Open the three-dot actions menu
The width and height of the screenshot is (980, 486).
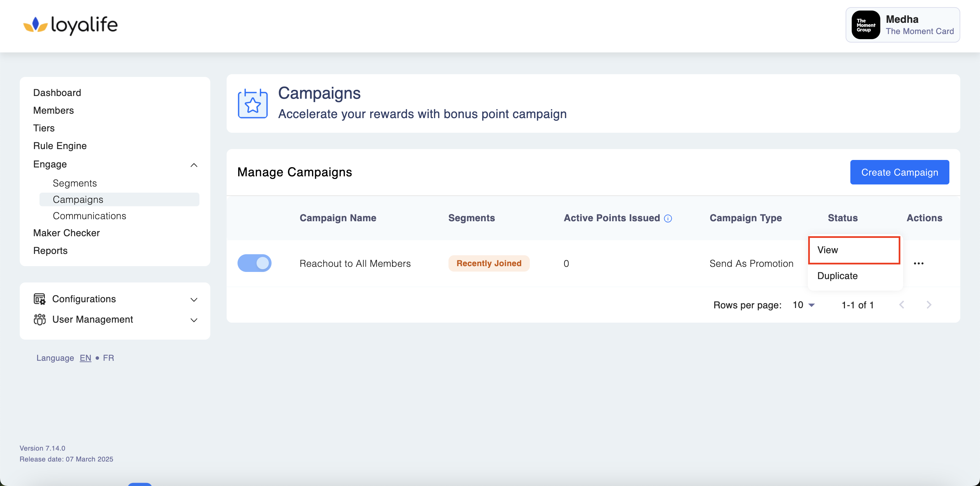(x=918, y=263)
